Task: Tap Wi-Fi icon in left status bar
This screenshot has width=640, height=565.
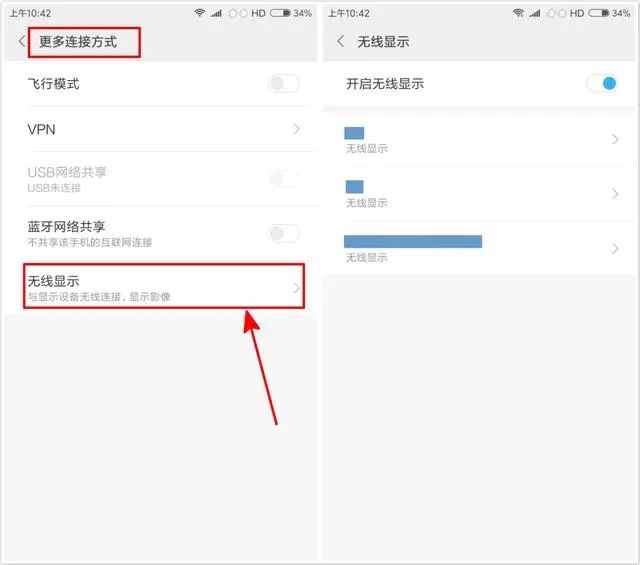Action: pos(200,13)
